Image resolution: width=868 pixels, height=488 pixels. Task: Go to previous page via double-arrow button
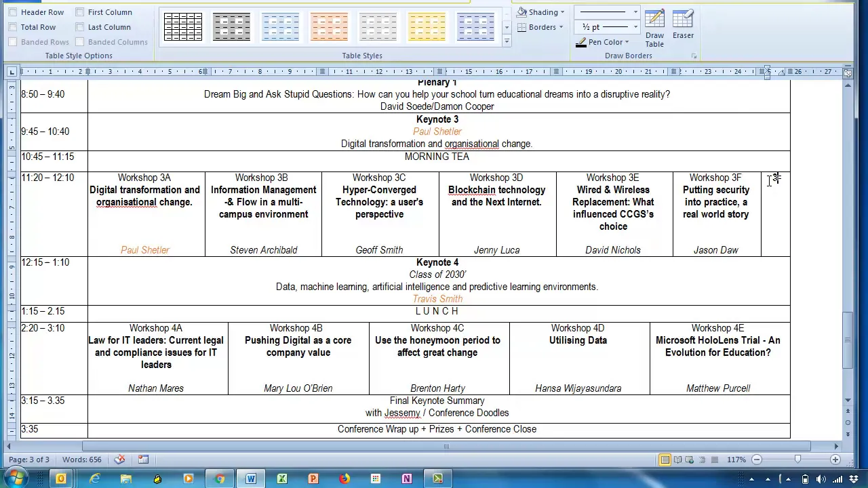click(848, 412)
